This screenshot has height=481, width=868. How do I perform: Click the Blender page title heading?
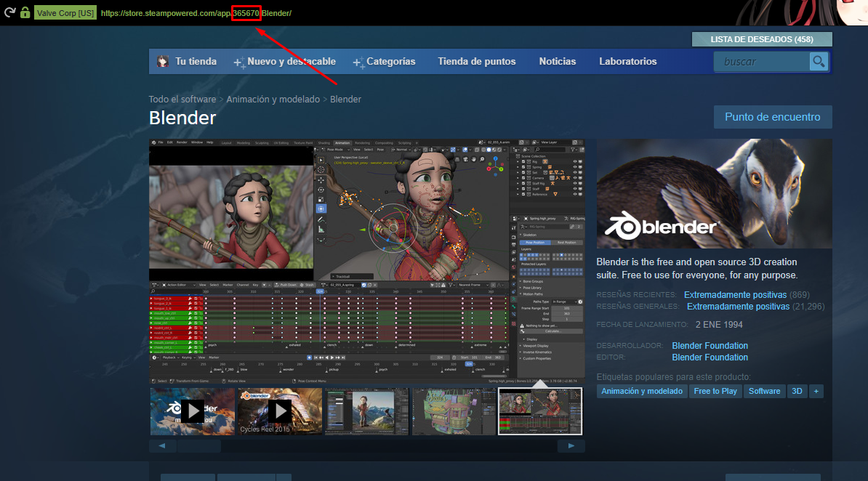[182, 118]
